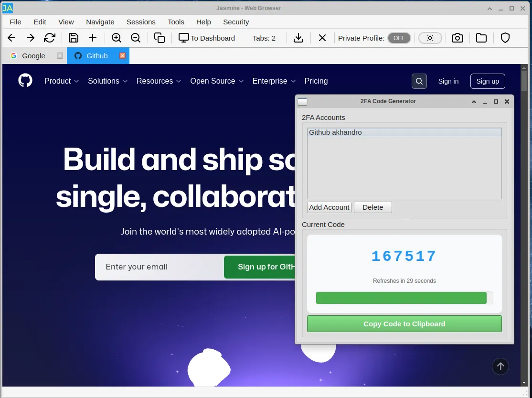Open the Sessions menu
The width and height of the screenshot is (532, 398).
tap(141, 22)
